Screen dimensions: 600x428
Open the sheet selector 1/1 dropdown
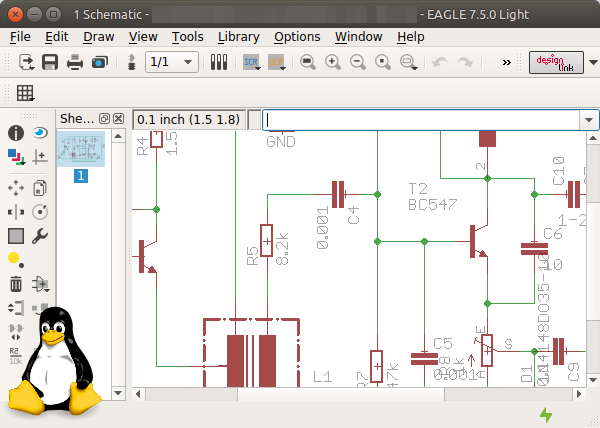click(x=172, y=62)
